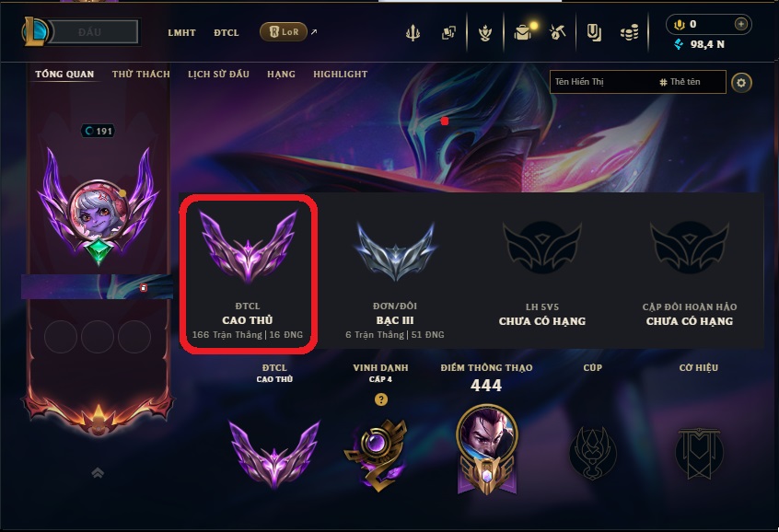Open the briefcase store icon with notification

click(x=524, y=32)
